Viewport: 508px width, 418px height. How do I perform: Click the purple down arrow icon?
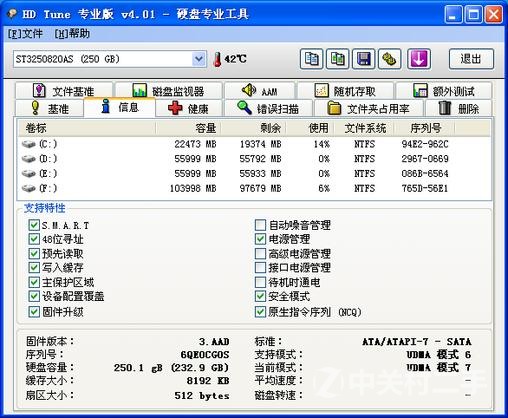point(419,59)
